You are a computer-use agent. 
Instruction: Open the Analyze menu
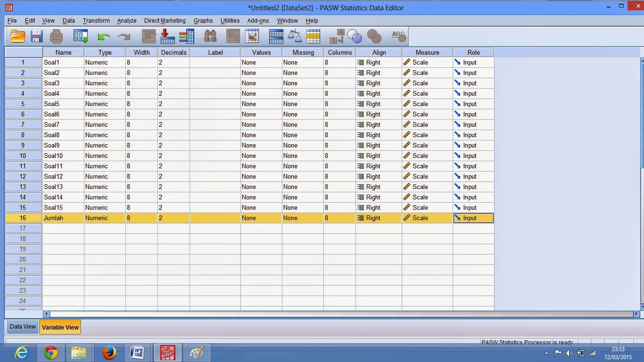tap(127, 21)
